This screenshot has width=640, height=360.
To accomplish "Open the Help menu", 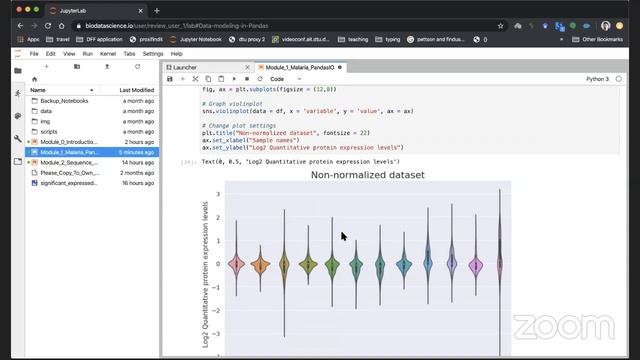I will click(176, 54).
